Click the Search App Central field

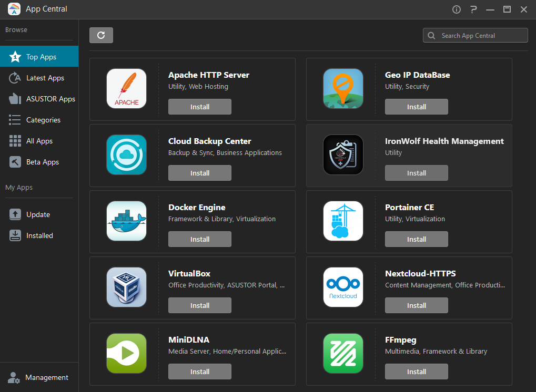pyautogui.click(x=475, y=36)
